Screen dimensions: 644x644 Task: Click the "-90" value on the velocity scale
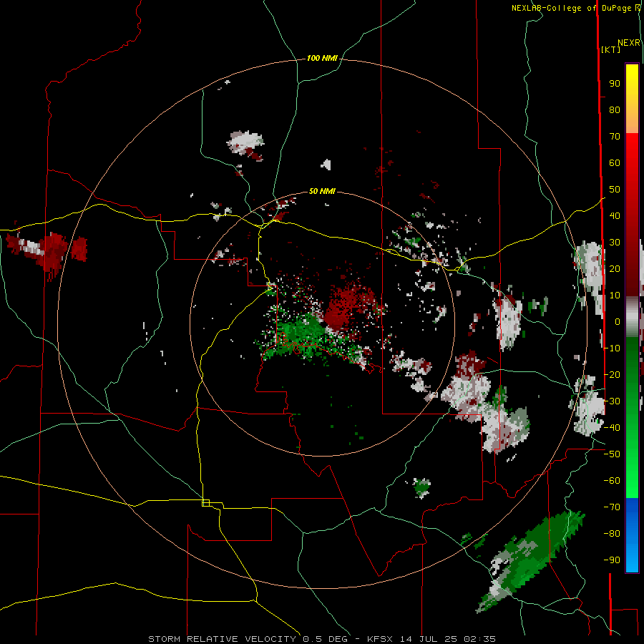click(x=612, y=560)
